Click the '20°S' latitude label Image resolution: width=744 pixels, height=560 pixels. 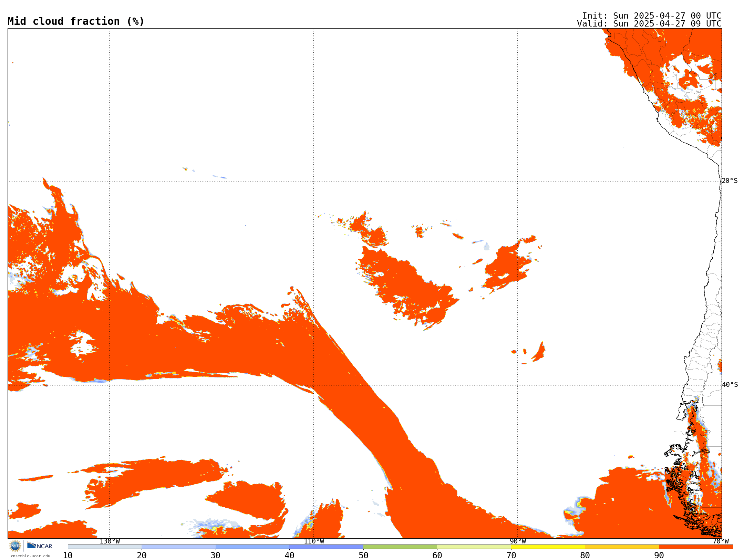(x=730, y=181)
